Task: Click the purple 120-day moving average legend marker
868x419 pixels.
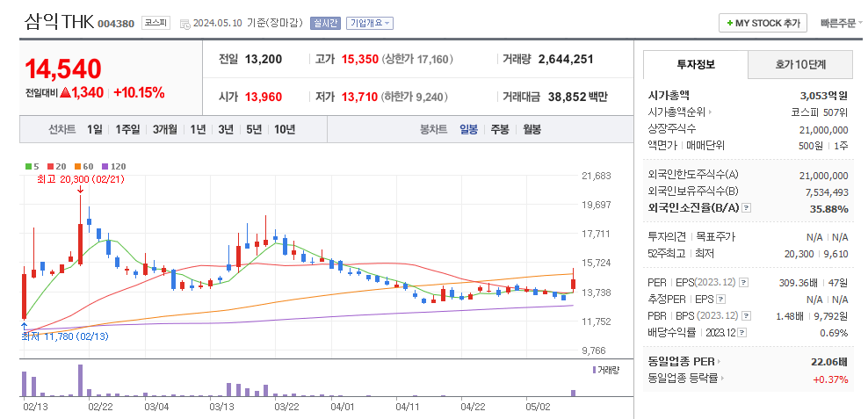Action: [105, 166]
